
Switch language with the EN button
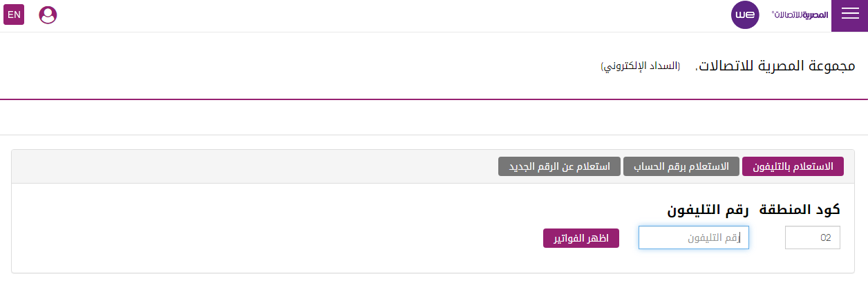(14, 15)
